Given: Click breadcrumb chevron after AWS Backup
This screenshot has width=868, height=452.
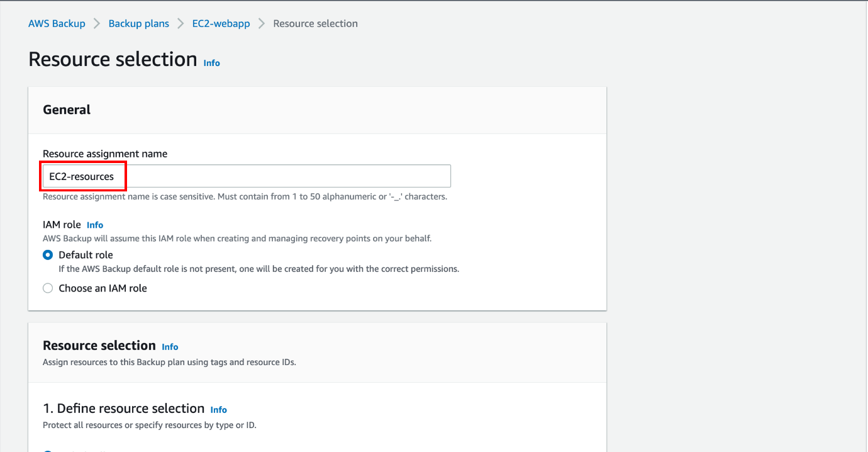Looking at the screenshot, I should pos(97,23).
